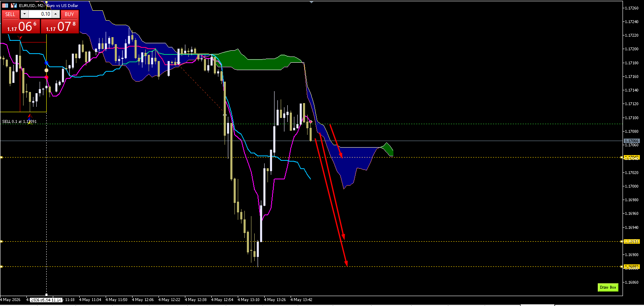
Task: Click the SELL 0.1 at 1.17091 order label
Action: click(x=19, y=122)
